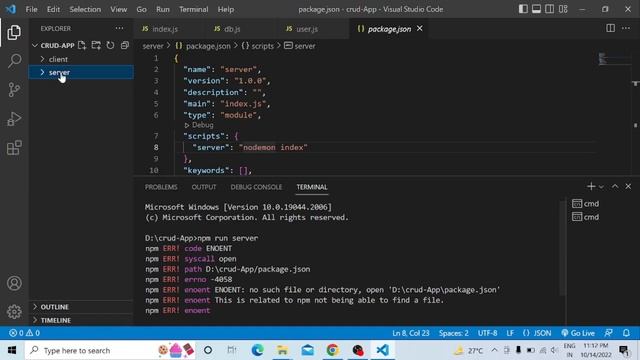Open the Accounts menu icon
The width and height of the screenshot is (640, 360).
[x=14, y=283]
